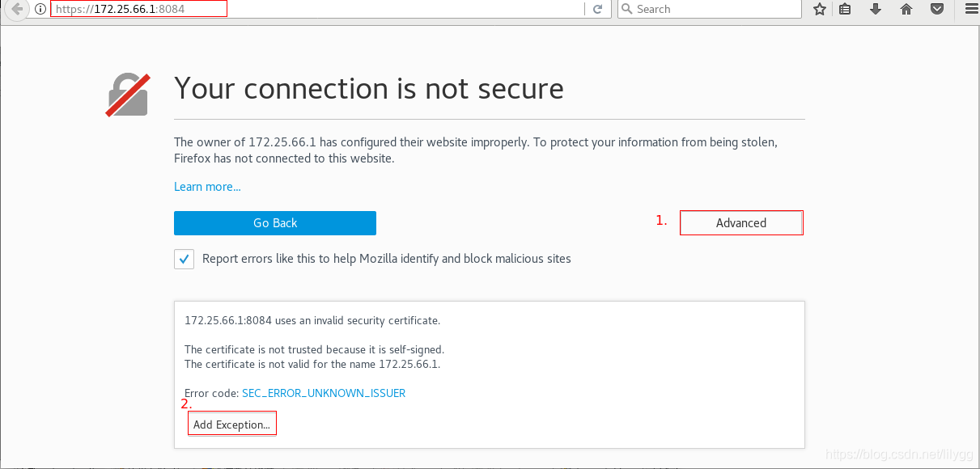The height and width of the screenshot is (469, 980).
Task: Click the SEC_ERROR_UNKNOWN_ISSUER error code link
Action: (324, 393)
